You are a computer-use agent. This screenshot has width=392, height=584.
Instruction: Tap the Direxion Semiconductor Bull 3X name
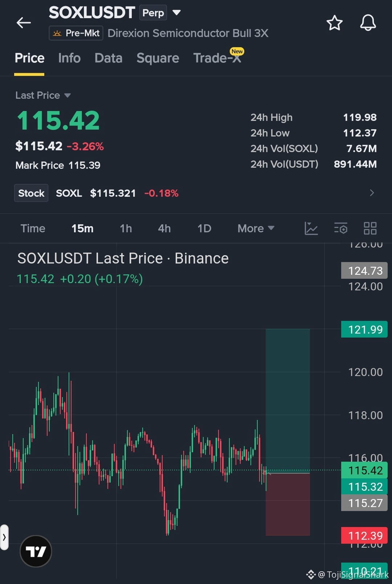[x=188, y=33]
